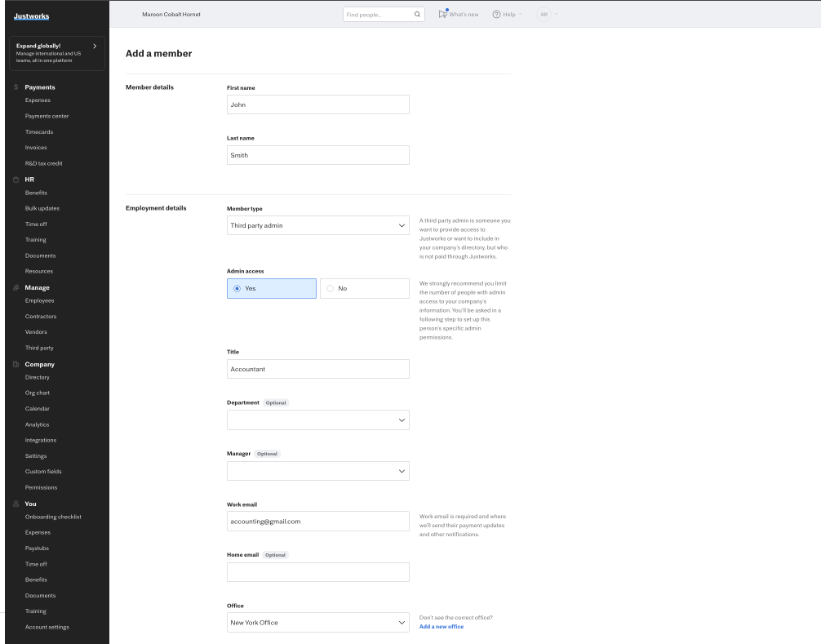This screenshot has width=821, height=644.
Task: Open the AB user avatar menu
Action: [544, 14]
